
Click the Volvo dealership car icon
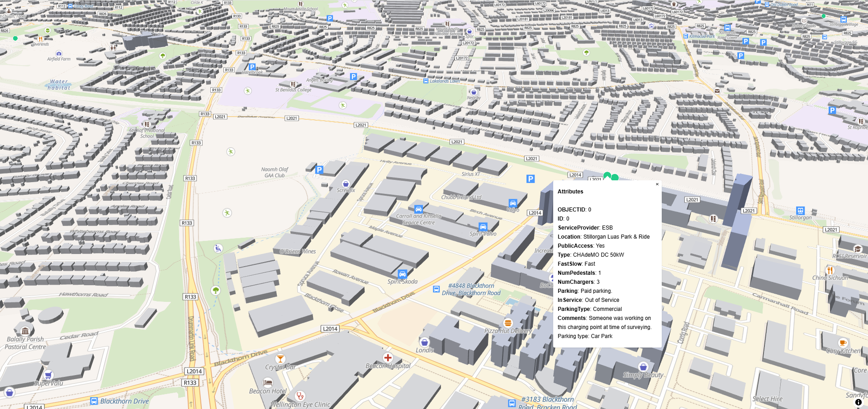click(512, 203)
